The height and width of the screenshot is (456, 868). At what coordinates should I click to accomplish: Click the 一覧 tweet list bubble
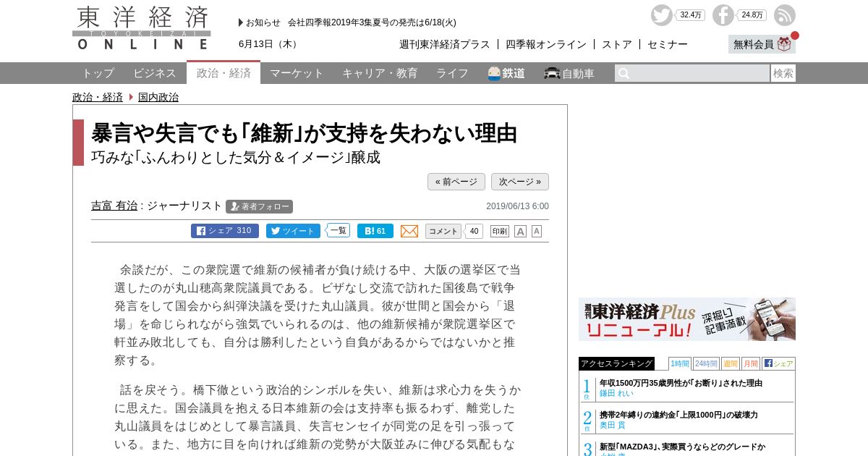tap(339, 230)
